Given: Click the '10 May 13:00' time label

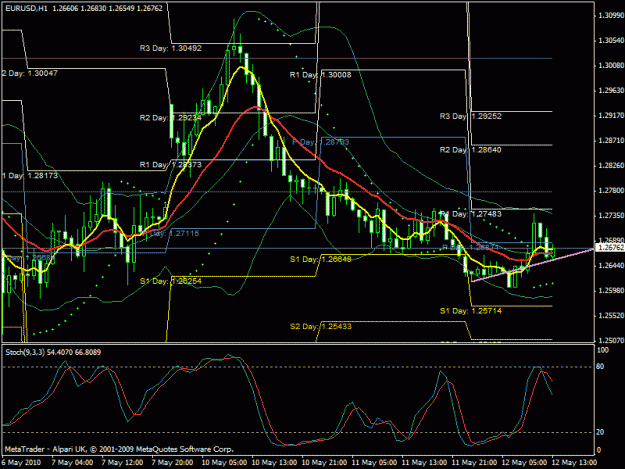Looking at the screenshot, I should [274, 463].
